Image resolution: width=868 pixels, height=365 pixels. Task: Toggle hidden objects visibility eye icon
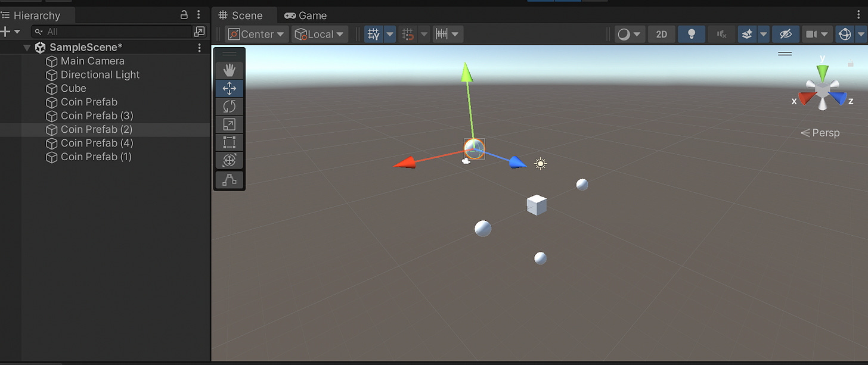(785, 35)
